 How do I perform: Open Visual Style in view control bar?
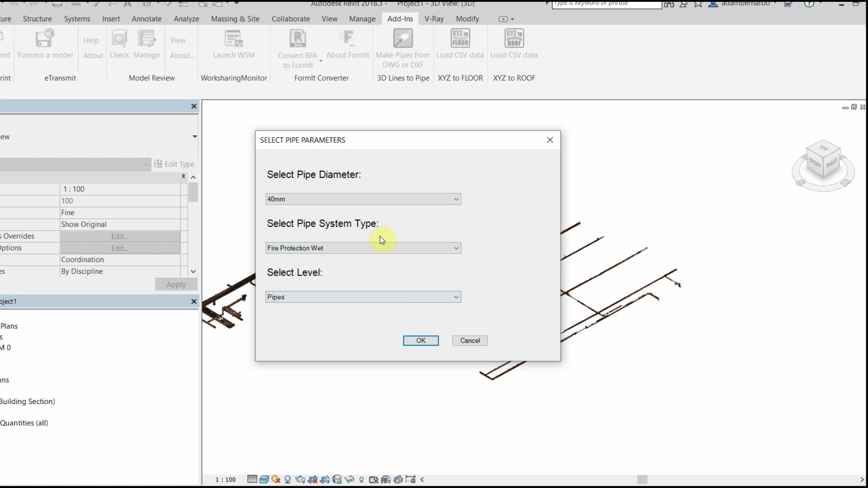[264, 479]
